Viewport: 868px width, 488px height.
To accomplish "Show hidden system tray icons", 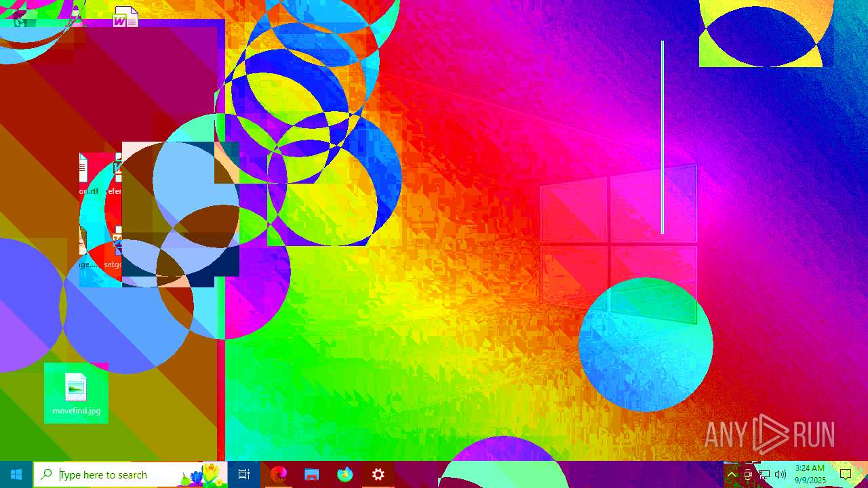I will pos(732,474).
